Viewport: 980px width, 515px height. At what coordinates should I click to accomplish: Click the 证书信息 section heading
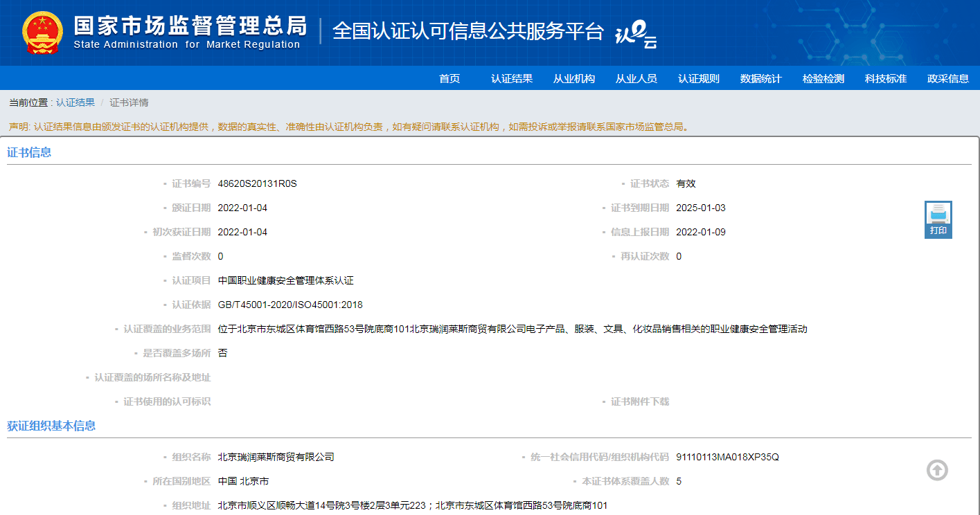(29, 152)
